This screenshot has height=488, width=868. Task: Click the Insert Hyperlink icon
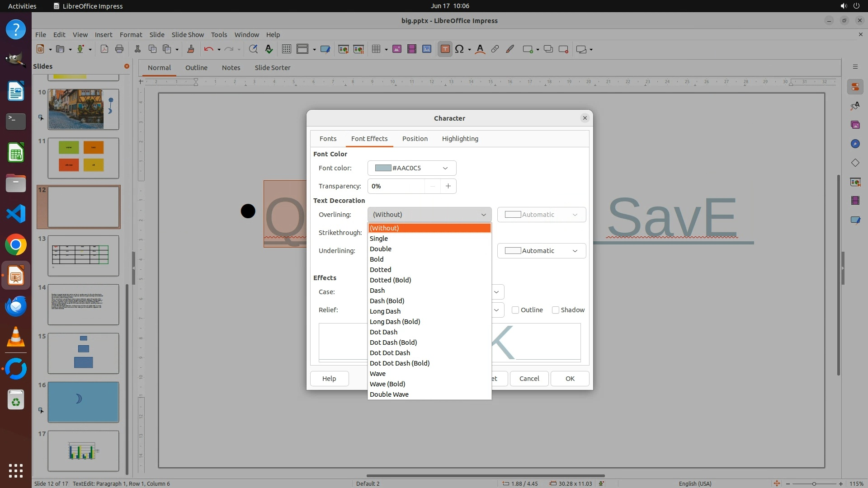[495, 49]
